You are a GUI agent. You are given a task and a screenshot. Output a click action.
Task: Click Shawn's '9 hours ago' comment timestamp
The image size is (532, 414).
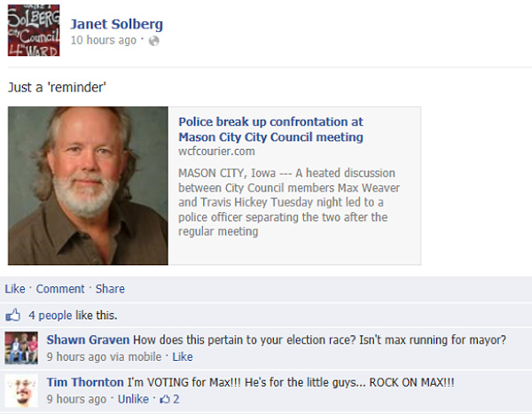[x=76, y=356]
